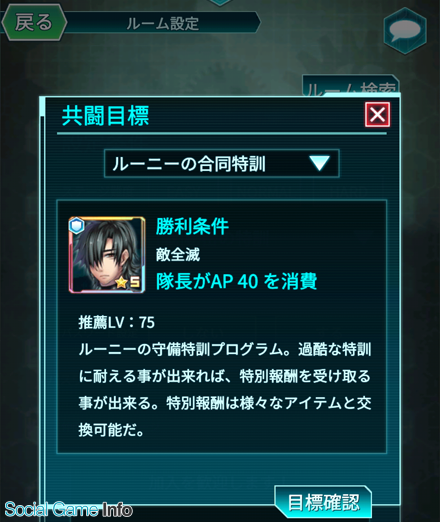
Task: Click the 推薦LV：75 label
Action: click(117, 322)
